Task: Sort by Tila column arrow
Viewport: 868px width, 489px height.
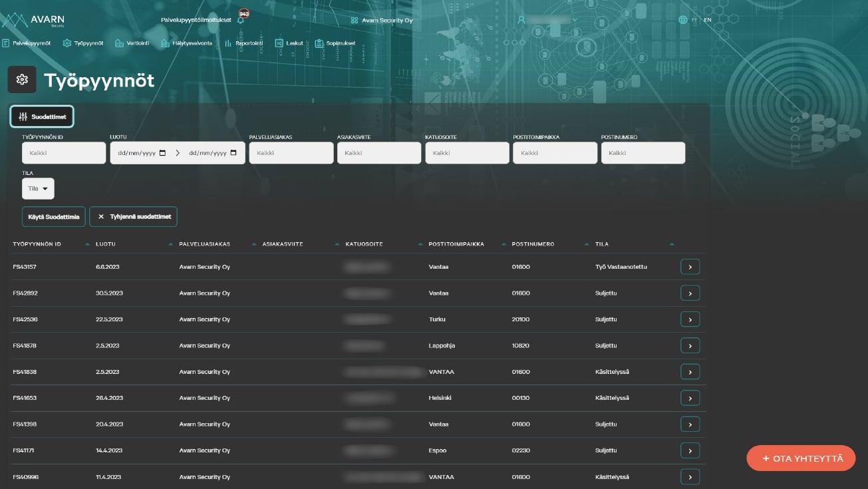Action: 672,244
